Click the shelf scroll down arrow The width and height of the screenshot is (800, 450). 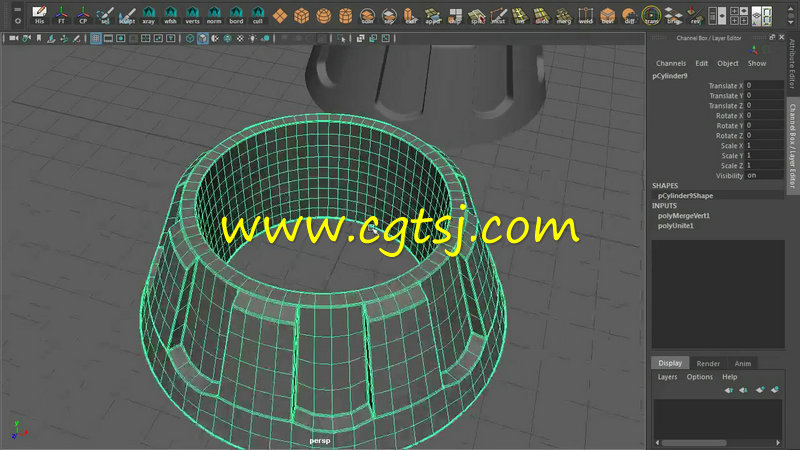point(791,22)
